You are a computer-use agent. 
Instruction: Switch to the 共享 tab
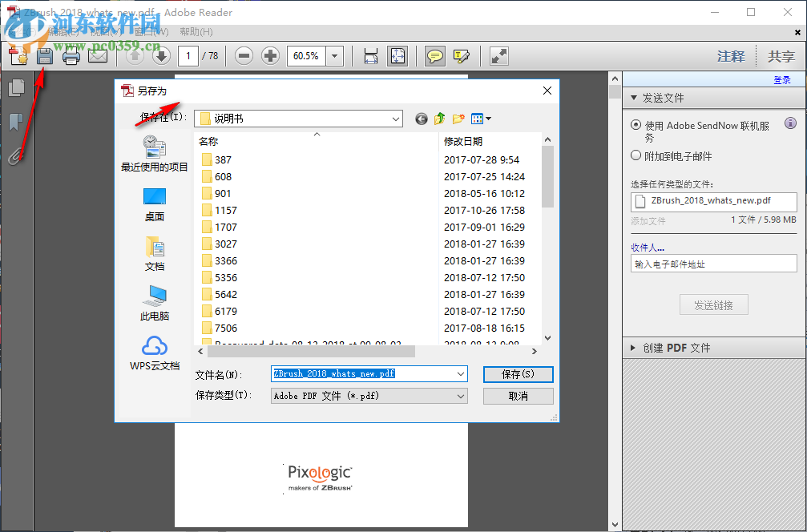pos(782,56)
